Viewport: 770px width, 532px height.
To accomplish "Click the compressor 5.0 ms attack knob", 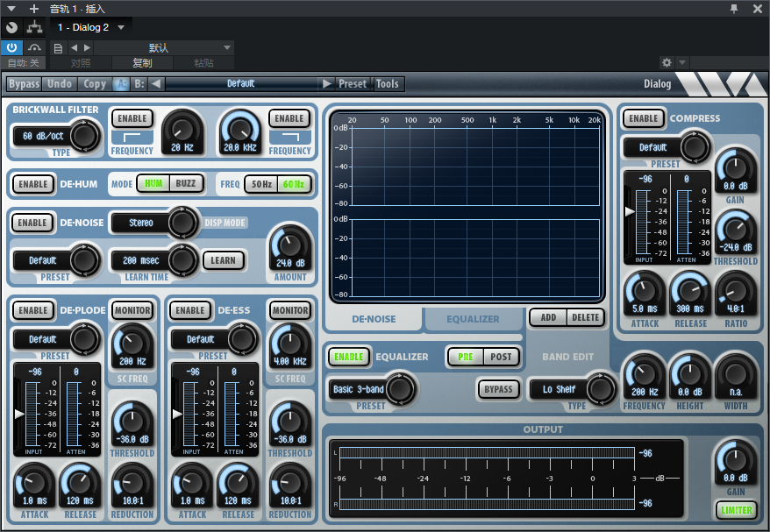I will click(645, 291).
